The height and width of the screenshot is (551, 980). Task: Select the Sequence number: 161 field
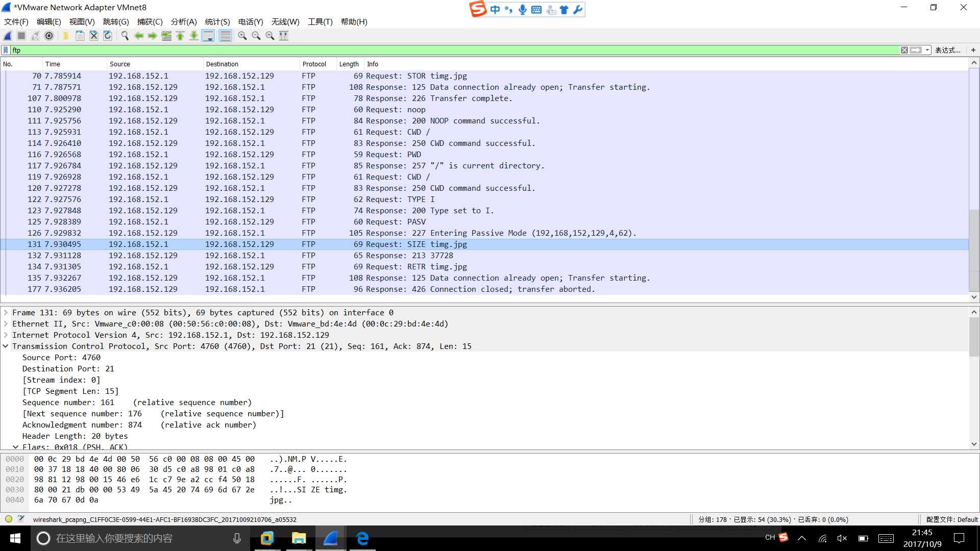pyautogui.click(x=137, y=403)
